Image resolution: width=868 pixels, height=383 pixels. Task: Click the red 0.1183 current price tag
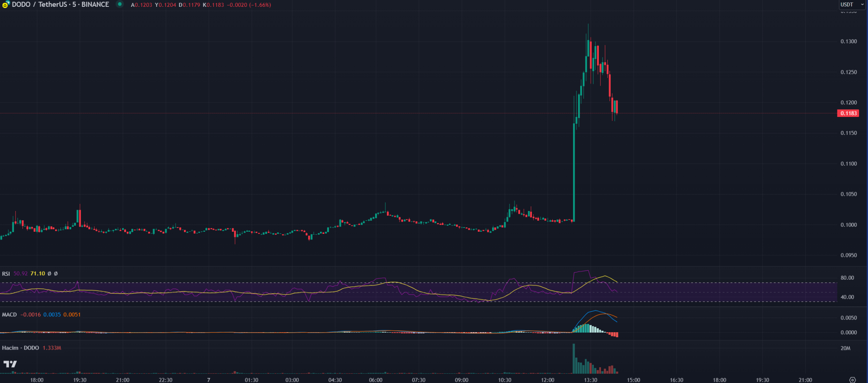(848, 113)
